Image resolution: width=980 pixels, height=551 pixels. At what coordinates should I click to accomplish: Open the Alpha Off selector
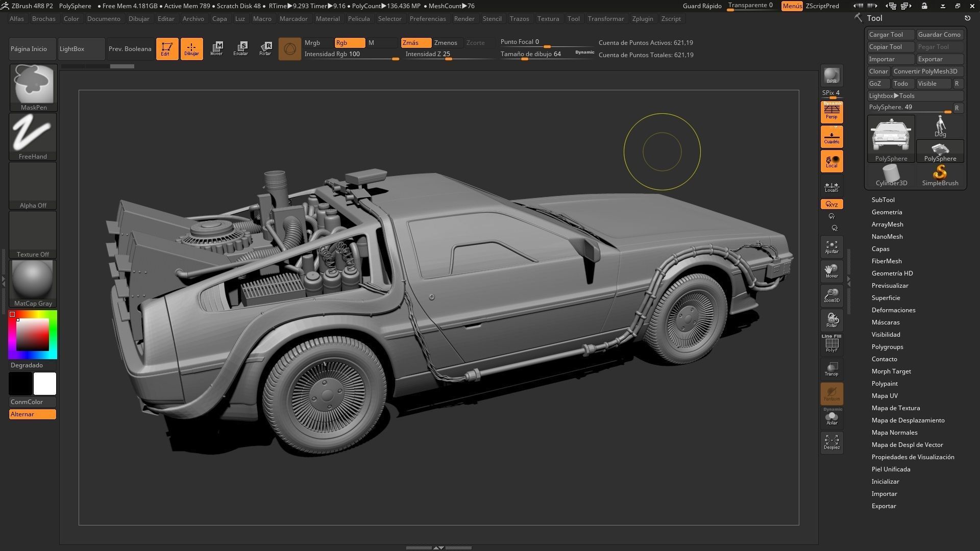coord(33,185)
